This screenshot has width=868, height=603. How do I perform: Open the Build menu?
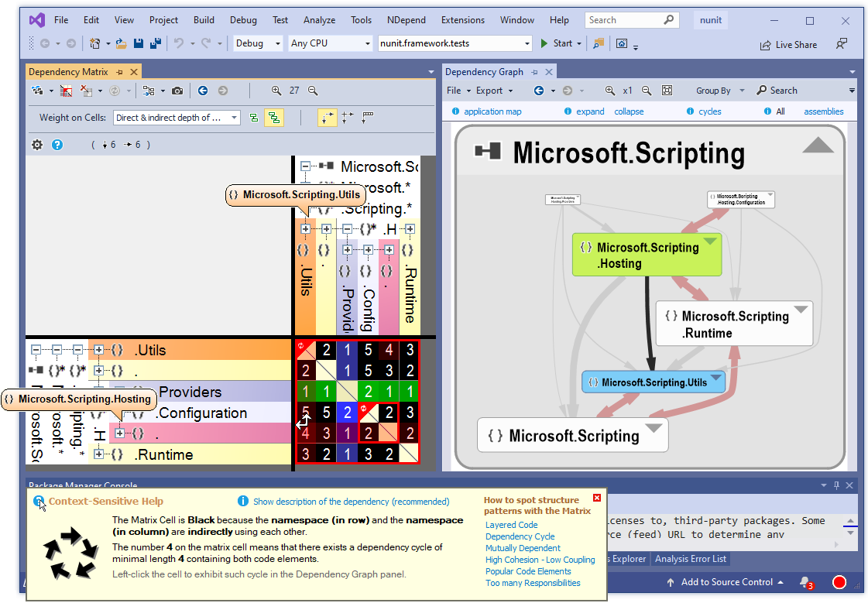[204, 20]
